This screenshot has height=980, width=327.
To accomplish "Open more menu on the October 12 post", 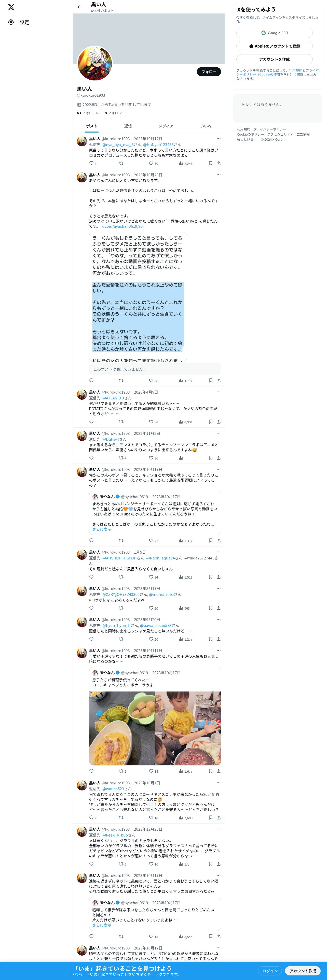I will coord(219,138).
